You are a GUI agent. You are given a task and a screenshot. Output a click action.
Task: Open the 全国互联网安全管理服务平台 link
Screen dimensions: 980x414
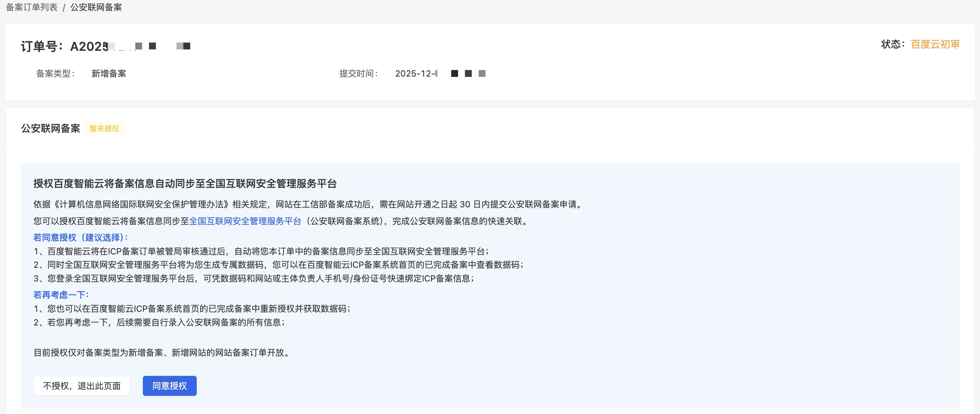coord(245,221)
